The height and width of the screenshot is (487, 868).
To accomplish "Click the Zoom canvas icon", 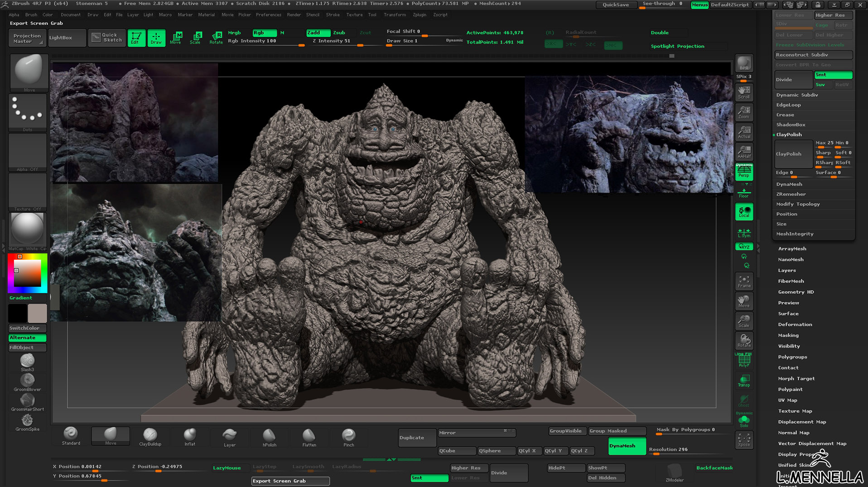I will pos(744,112).
